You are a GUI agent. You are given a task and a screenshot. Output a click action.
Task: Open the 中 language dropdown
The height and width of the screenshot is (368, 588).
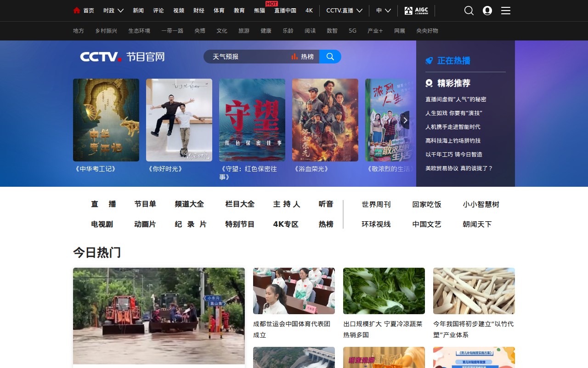tap(384, 11)
